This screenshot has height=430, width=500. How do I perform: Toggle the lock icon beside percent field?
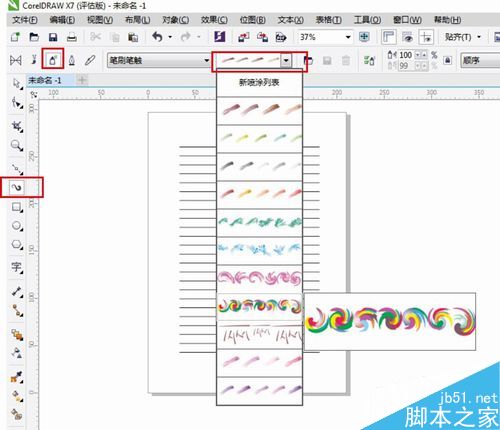pyautogui.click(x=448, y=60)
